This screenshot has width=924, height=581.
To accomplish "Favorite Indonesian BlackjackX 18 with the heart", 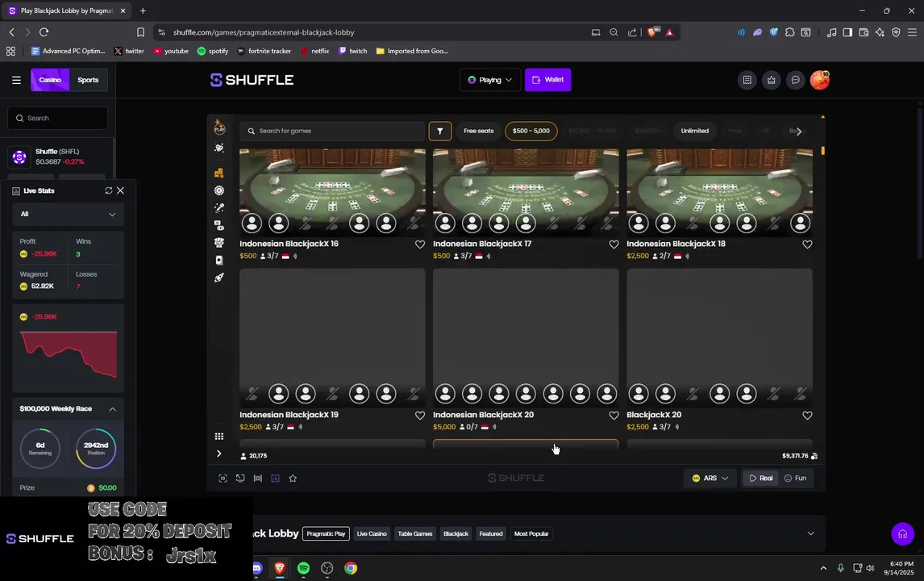I will click(x=807, y=245).
